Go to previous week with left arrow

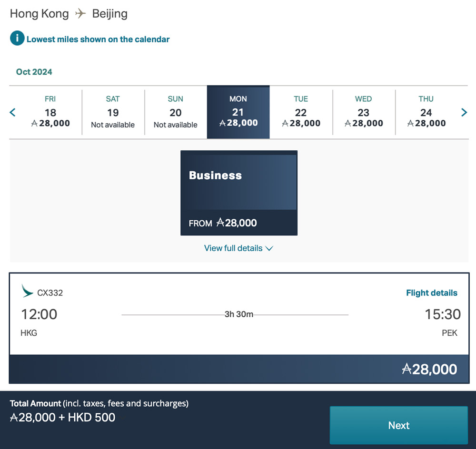tap(13, 112)
